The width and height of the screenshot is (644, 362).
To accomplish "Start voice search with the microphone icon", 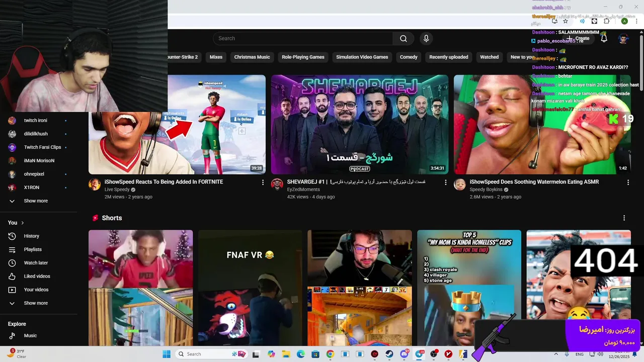I will click(x=426, y=39).
